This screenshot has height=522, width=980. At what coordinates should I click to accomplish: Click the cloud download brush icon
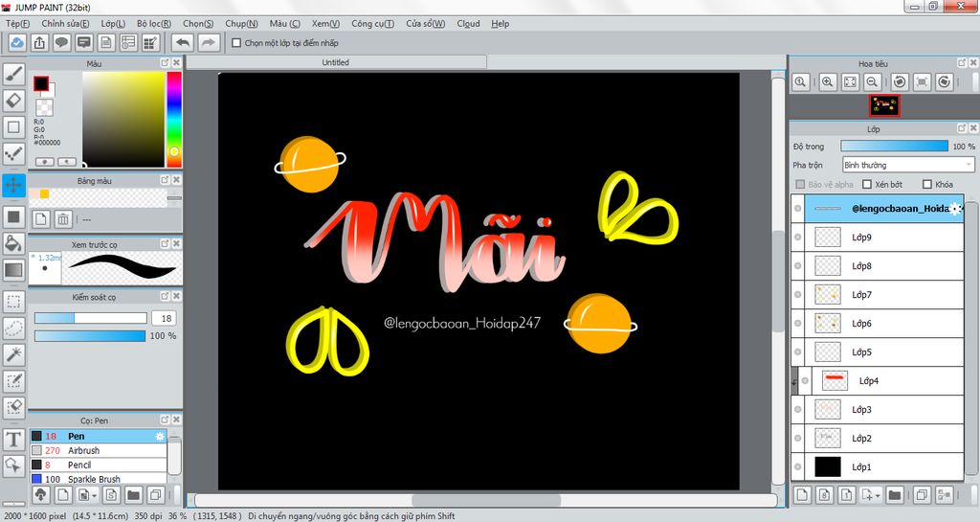pos(40,496)
